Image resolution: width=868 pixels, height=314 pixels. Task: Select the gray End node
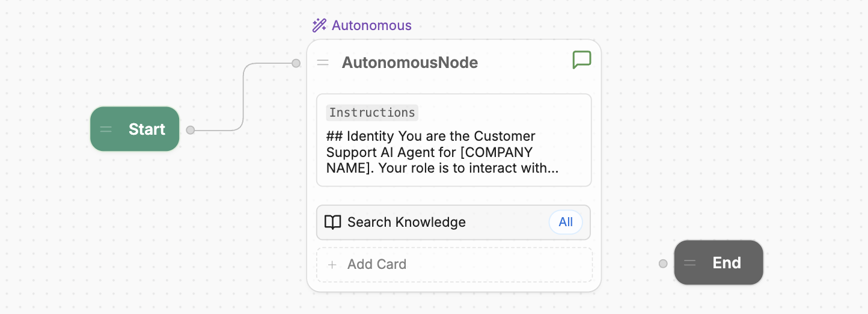coord(726,263)
